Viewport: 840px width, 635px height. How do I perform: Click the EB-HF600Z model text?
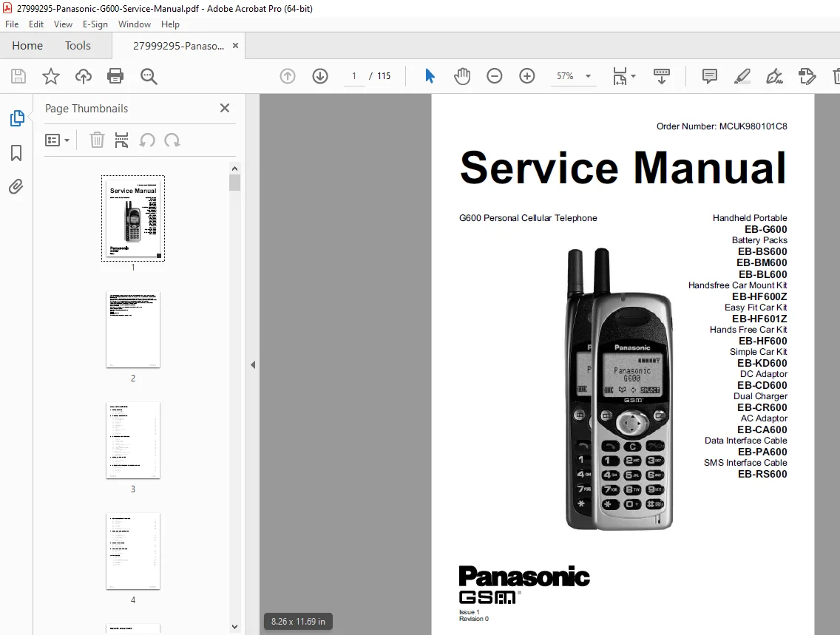pos(759,296)
